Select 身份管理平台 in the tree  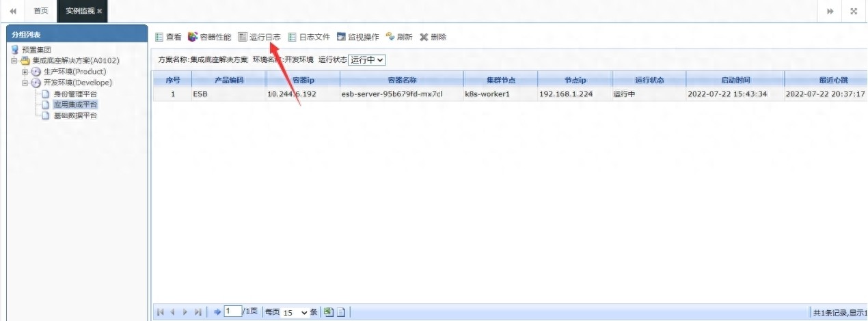pos(75,94)
